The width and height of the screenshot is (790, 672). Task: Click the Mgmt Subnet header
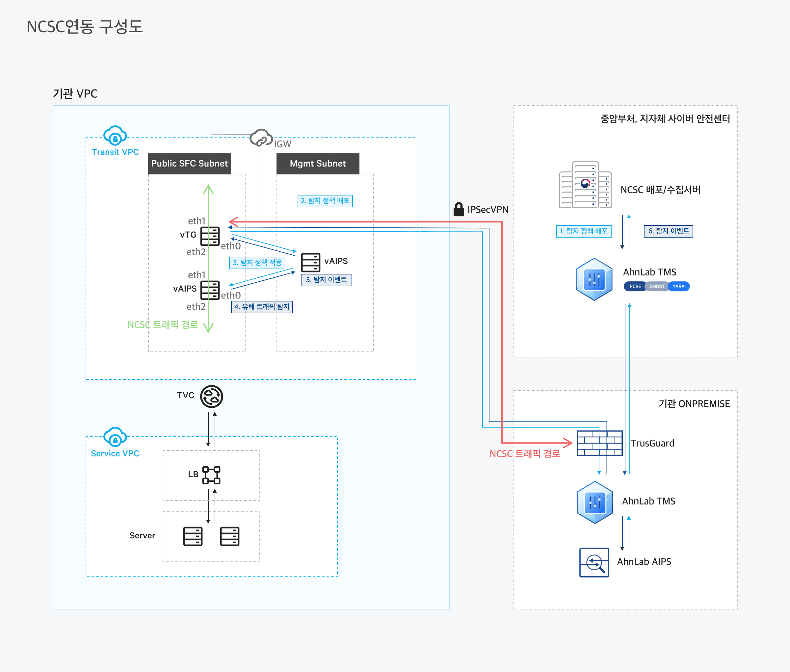click(317, 164)
